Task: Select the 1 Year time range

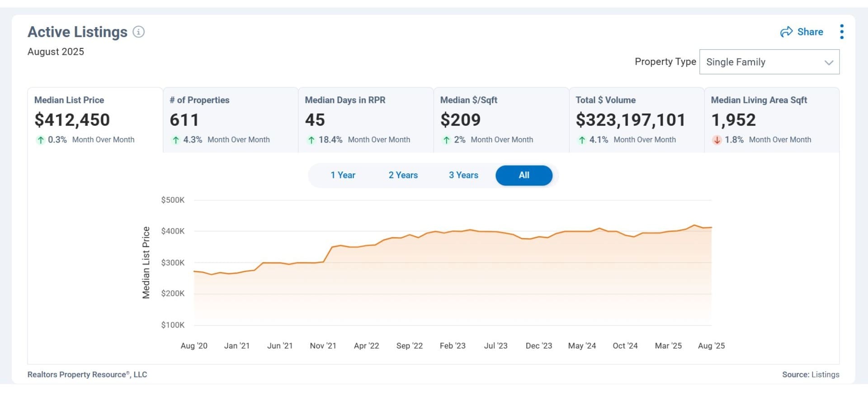Action: [x=343, y=175]
